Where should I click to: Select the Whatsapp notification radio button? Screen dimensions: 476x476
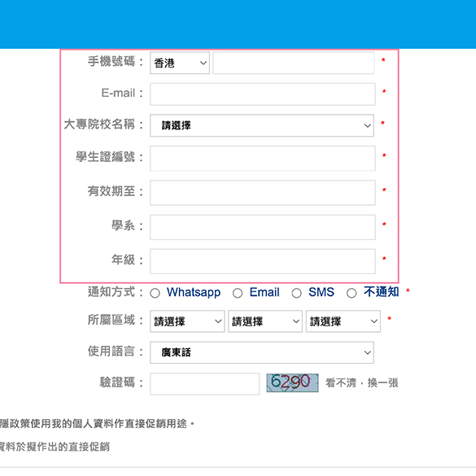pyautogui.click(x=155, y=293)
